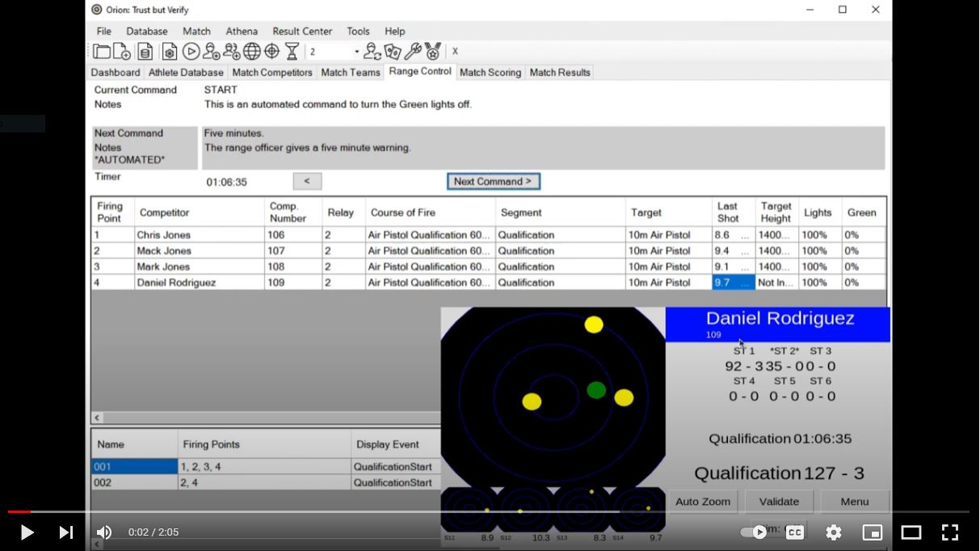This screenshot has height=551, width=980.
Task: Click the Validate button below the target
Action: click(x=778, y=501)
